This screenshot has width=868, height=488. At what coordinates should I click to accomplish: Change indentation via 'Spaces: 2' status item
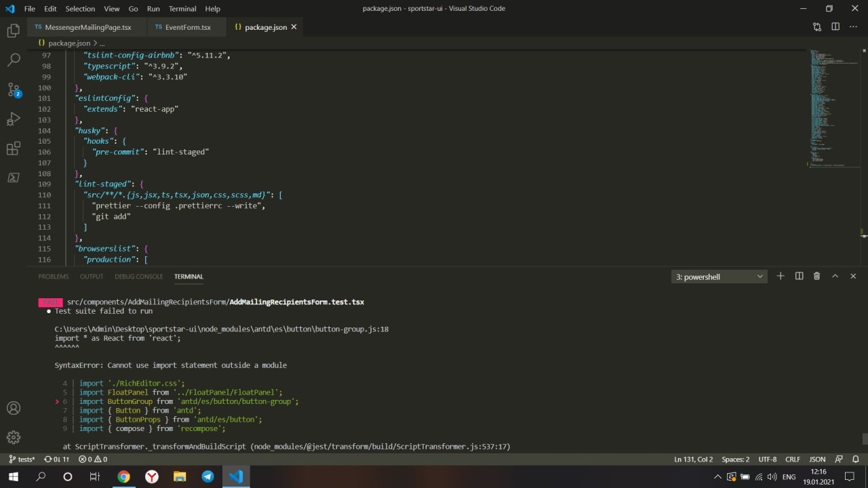(x=736, y=459)
